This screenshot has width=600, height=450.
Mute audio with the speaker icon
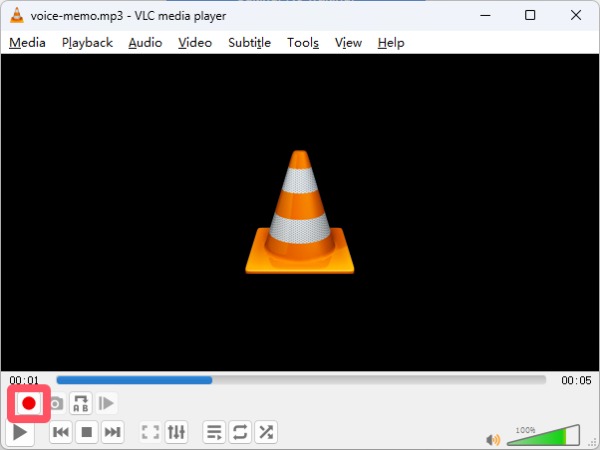tap(493, 440)
